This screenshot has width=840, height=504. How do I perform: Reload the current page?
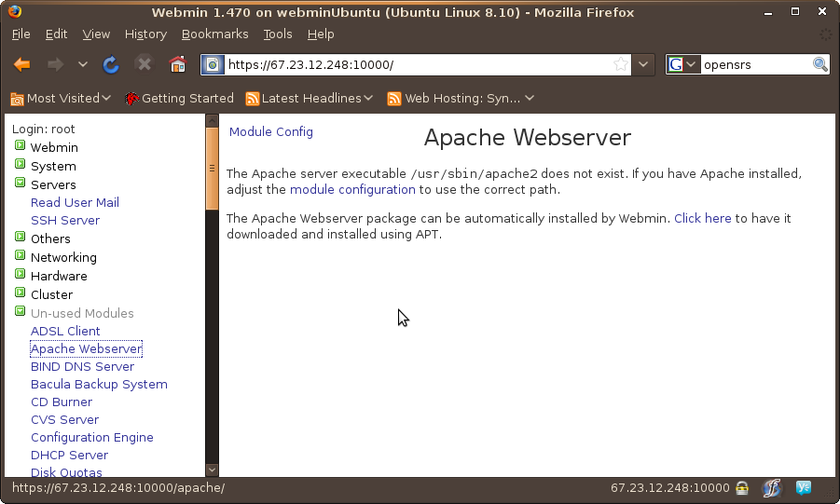pyautogui.click(x=111, y=65)
